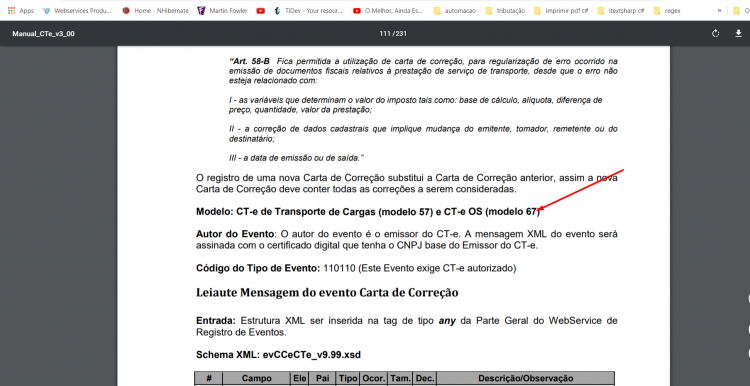This screenshot has height=386, width=750.
Task: Click the Webservices bookmark favicon
Action: [x=46, y=11]
